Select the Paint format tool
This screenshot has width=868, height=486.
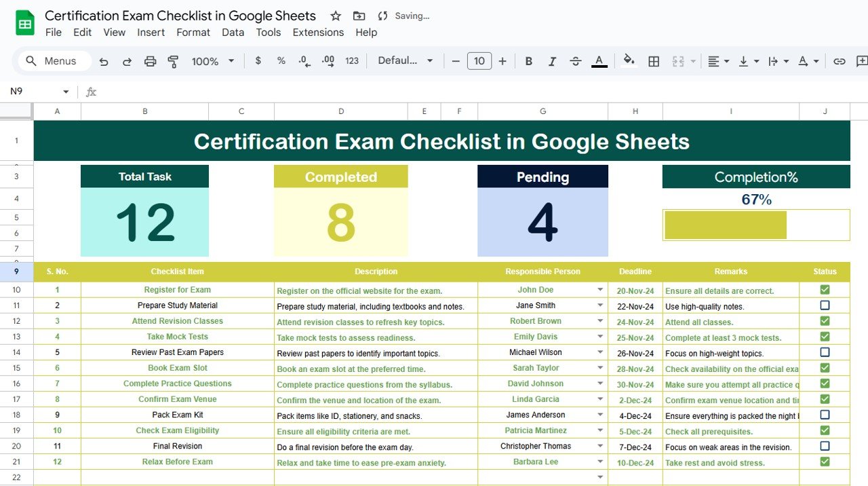pyautogui.click(x=173, y=61)
